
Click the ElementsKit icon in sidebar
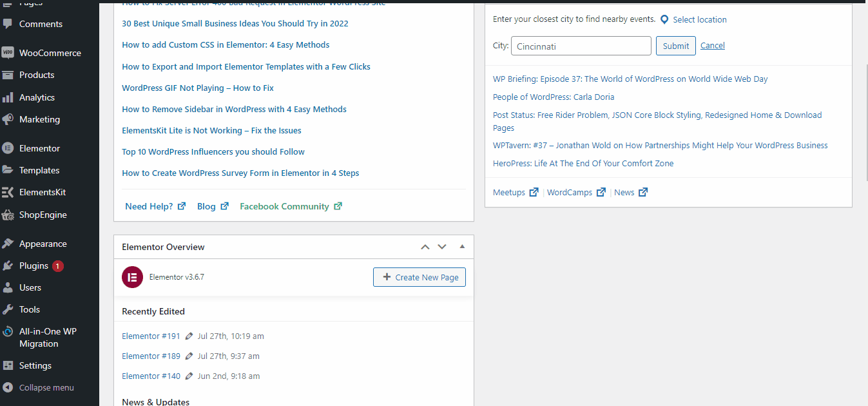[8, 192]
